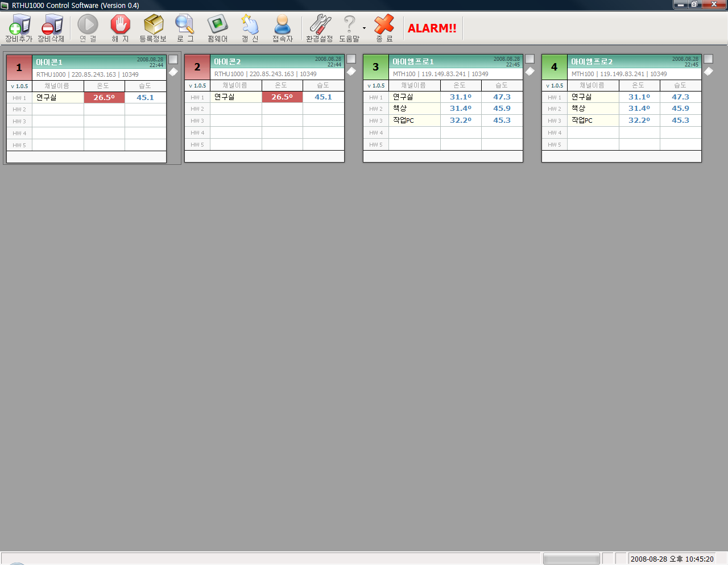This screenshot has height=565, width=728.
Task: Toggle checkbox on 아이콘1 device panel
Action: [173, 60]
